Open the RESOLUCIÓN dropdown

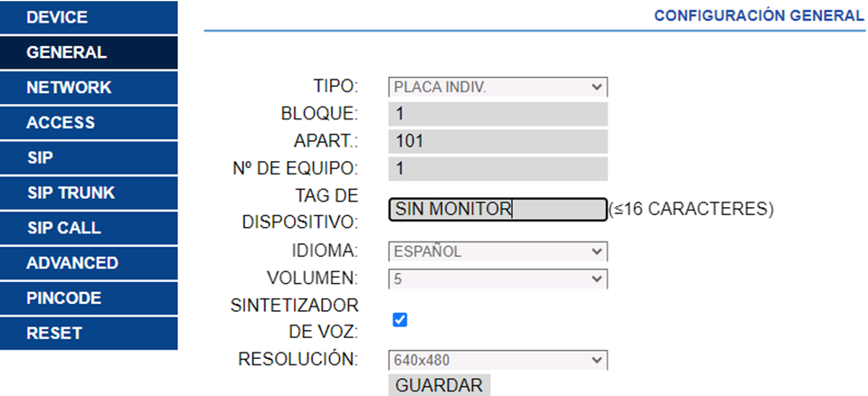(497, 360)
